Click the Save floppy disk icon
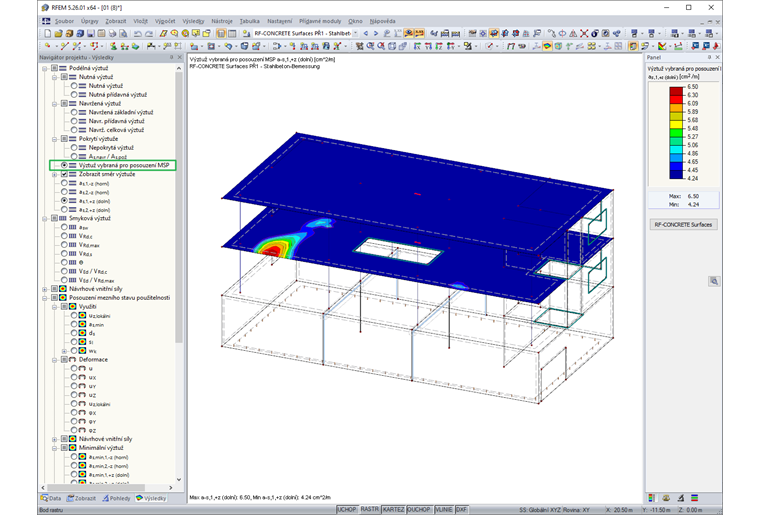 (91, 33)
